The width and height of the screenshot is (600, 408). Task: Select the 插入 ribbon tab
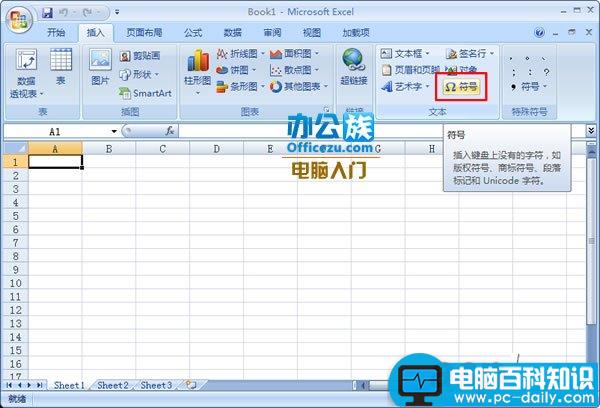96,33
